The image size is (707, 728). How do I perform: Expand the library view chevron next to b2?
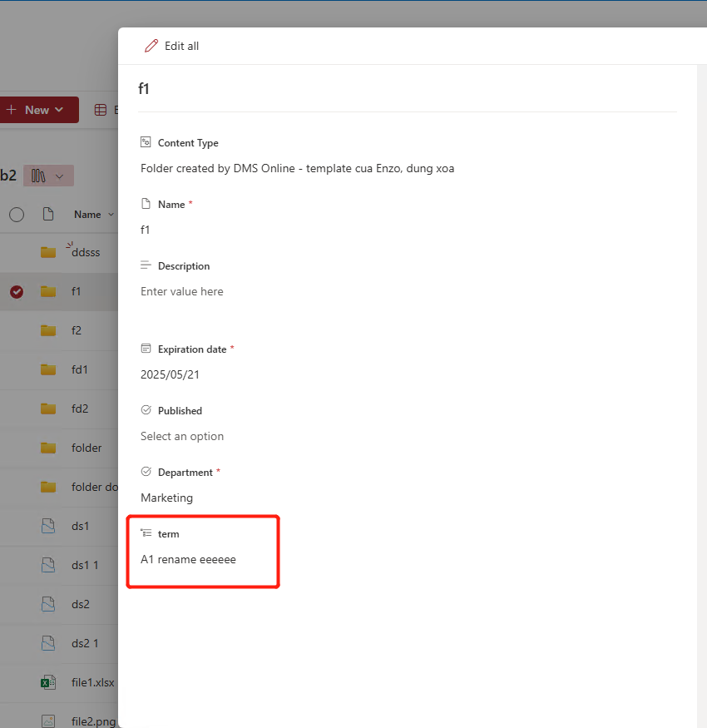[x=59, y=176]
